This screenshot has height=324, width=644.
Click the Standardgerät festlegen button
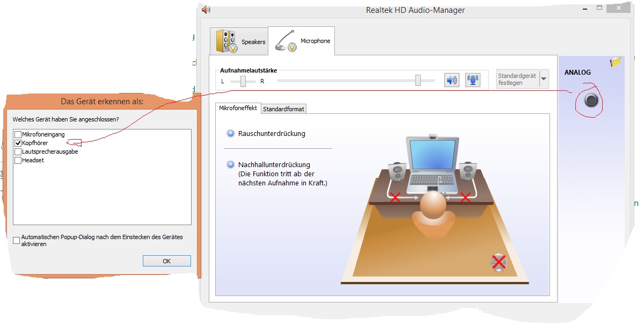(x=518, y=79)
